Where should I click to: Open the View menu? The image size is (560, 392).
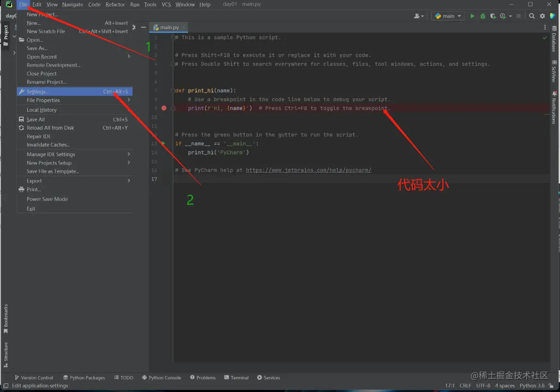tap(52, 4)
